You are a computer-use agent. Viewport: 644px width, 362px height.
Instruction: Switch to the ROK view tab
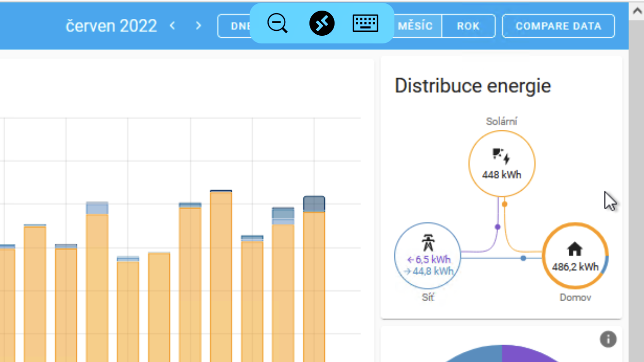pos(468,26)
